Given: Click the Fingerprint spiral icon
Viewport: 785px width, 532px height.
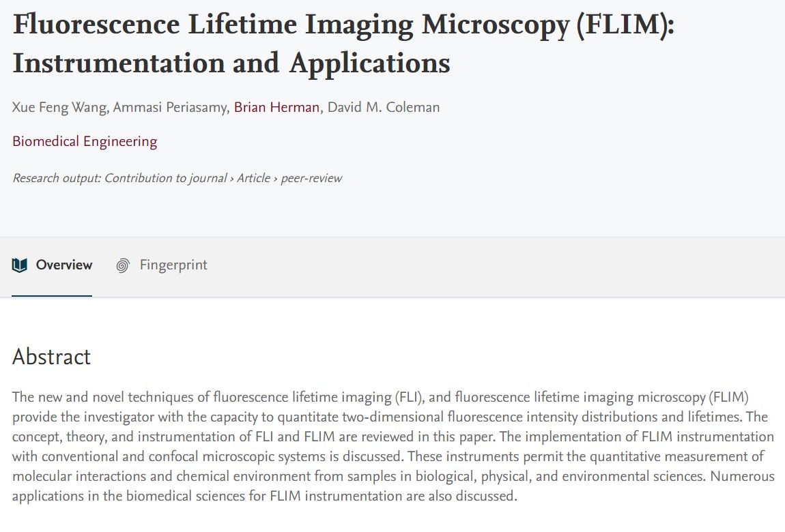Looking at the screenshot, I should point(123,265).
